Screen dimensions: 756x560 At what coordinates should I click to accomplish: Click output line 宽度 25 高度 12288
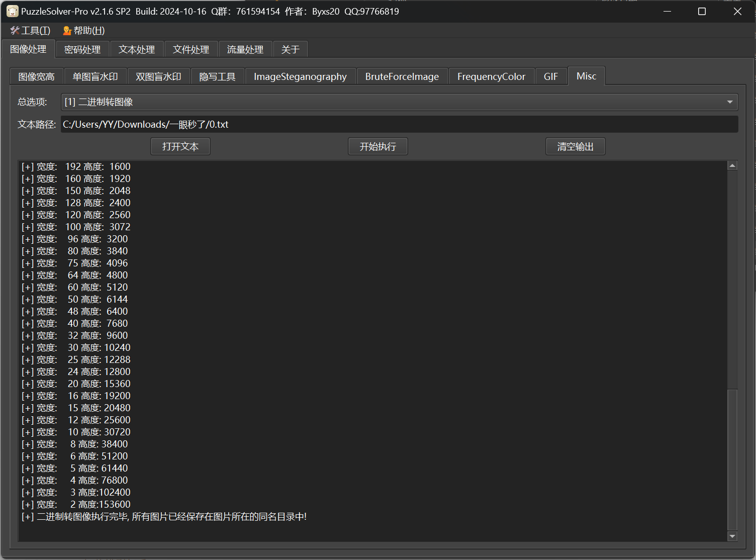point(76,359)
